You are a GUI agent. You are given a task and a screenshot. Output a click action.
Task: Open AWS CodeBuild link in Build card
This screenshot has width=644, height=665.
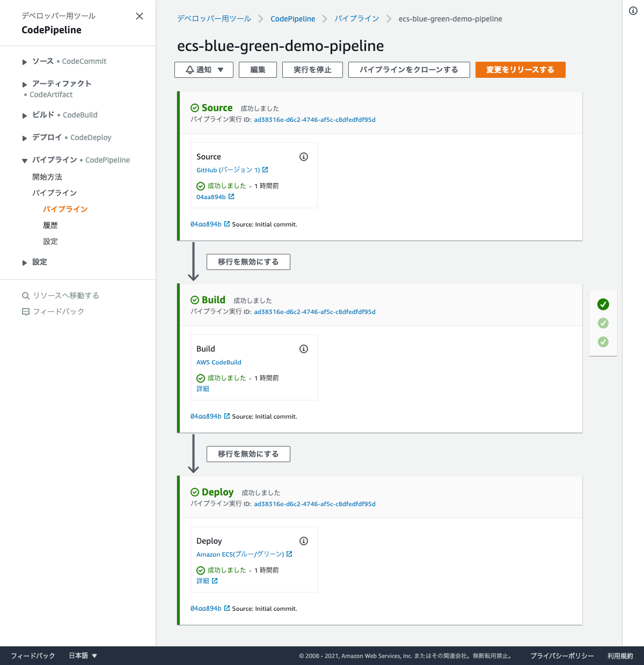(219, 362)
